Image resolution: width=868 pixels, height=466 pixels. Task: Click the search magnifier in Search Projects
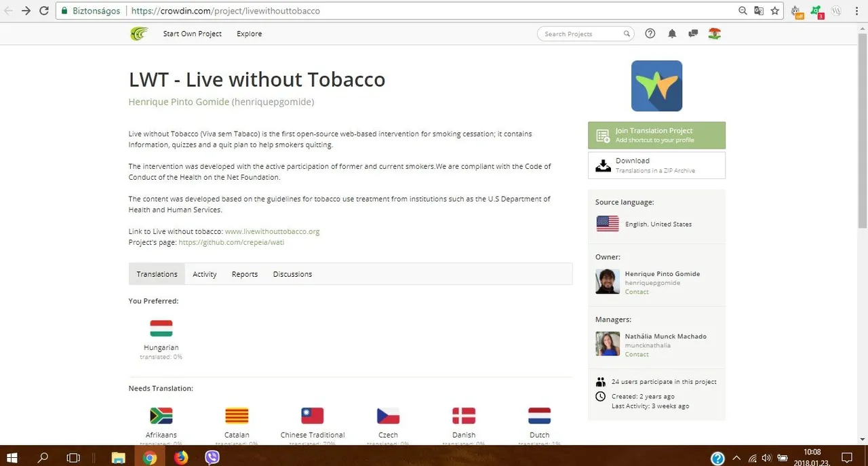[x=627, y=34]
